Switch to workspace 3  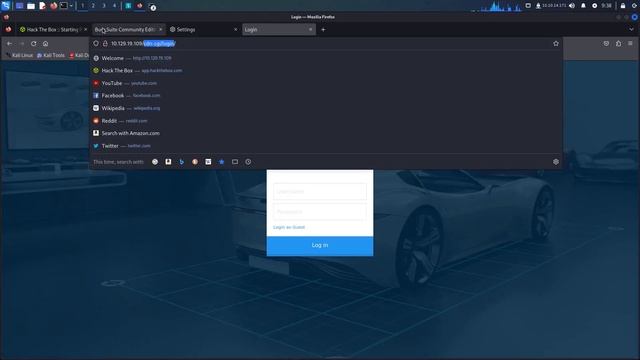pos(104,6)
